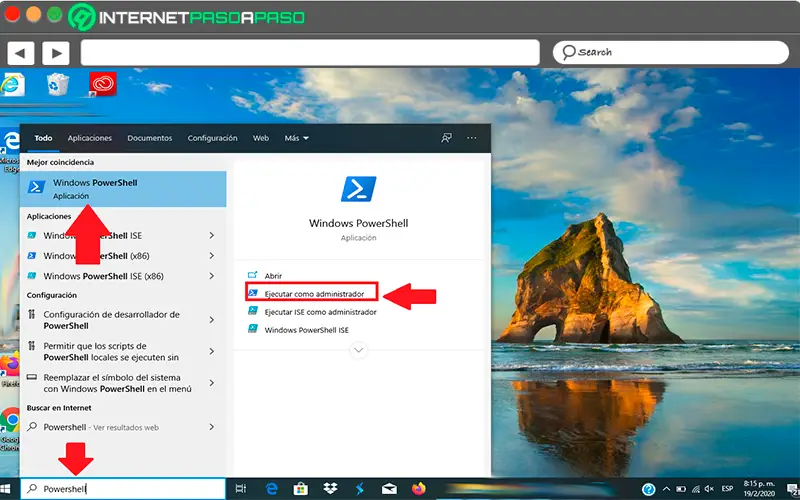Screen dimensions: 800x500
Task: Click the Search field in frame
Action: (x=671, y=53)
